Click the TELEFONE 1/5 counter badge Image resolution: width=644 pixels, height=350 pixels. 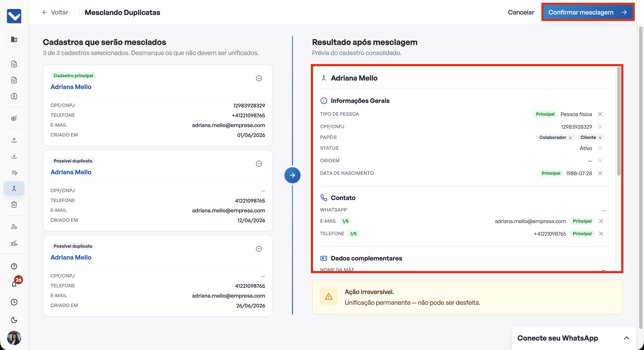353,234
